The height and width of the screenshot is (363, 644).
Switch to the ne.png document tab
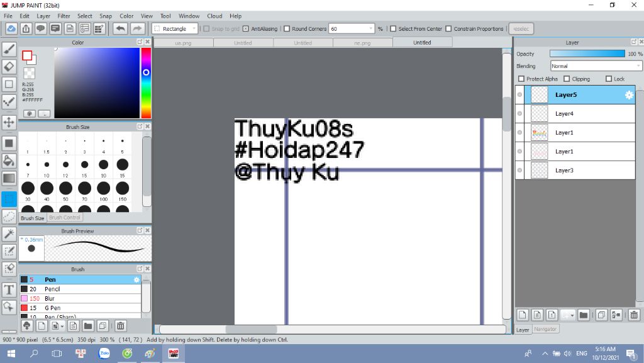coord(362,43)
